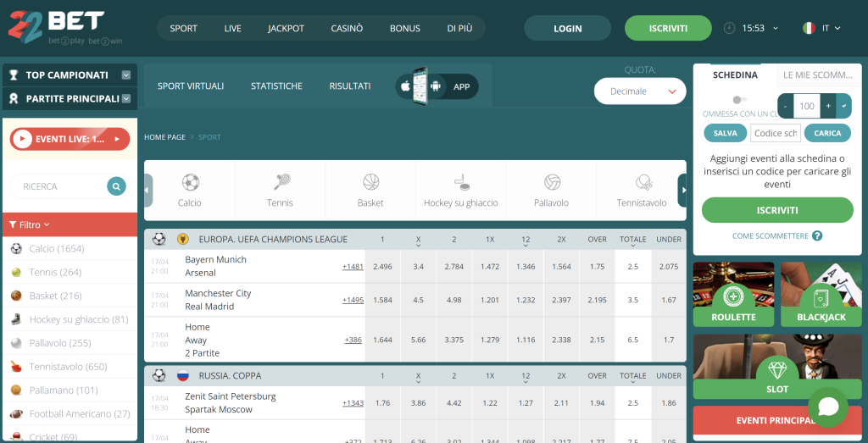Open the live chat bubble
Viewport: 868px width, 443px height.
click(828, 407)
